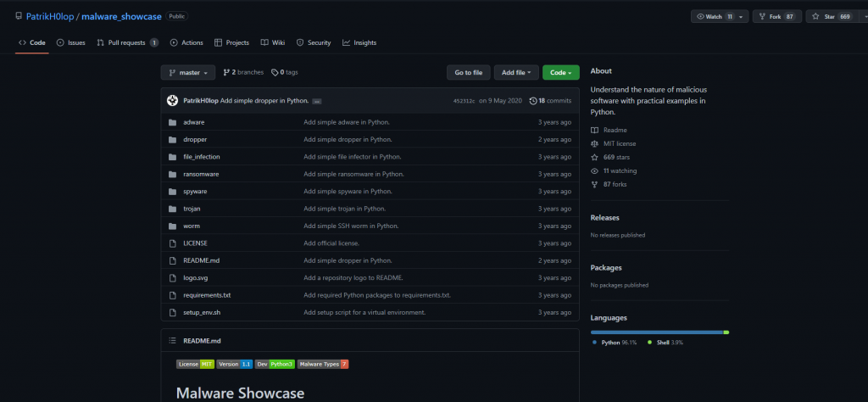Click the spyware folder icon

click(172, 191)
